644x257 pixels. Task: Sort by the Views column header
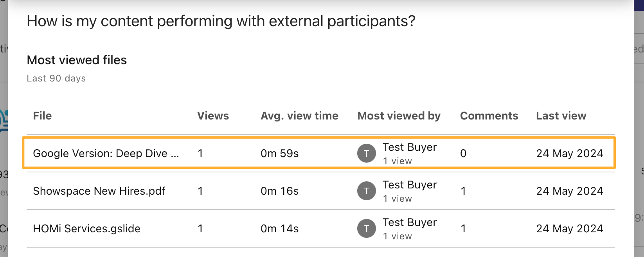(x=213, y=116)
